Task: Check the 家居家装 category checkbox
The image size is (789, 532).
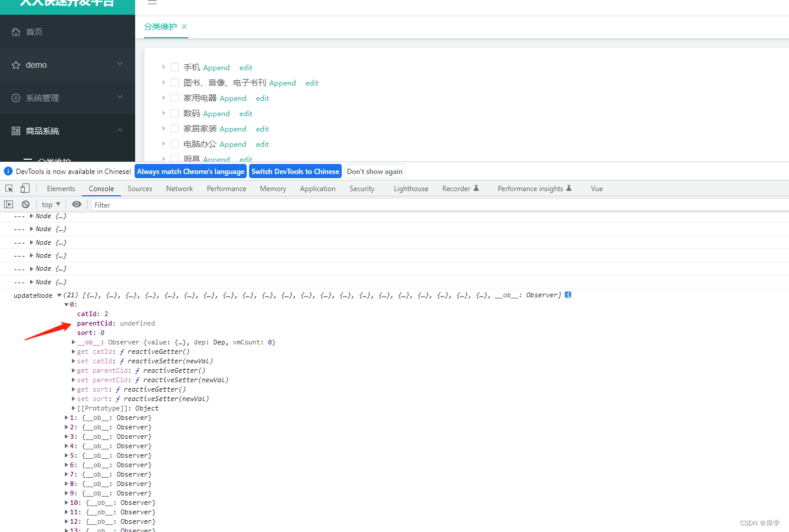Action: [x=175, y=129]
